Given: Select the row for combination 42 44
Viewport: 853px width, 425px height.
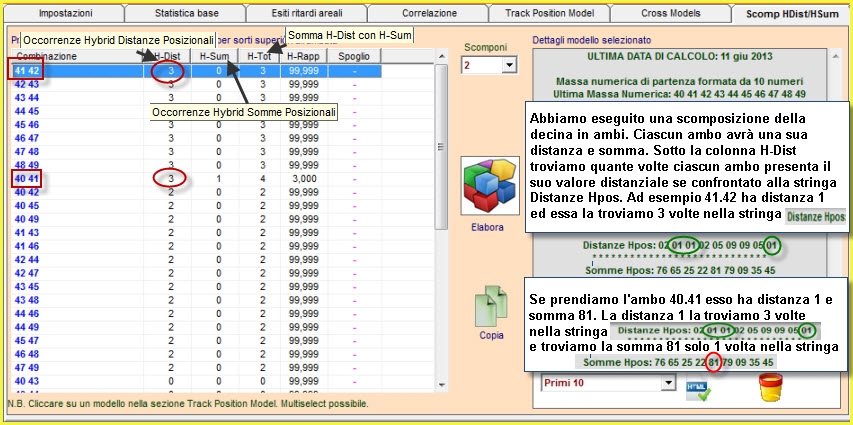Looking at the screenshot, I should [x=196, y=260].
